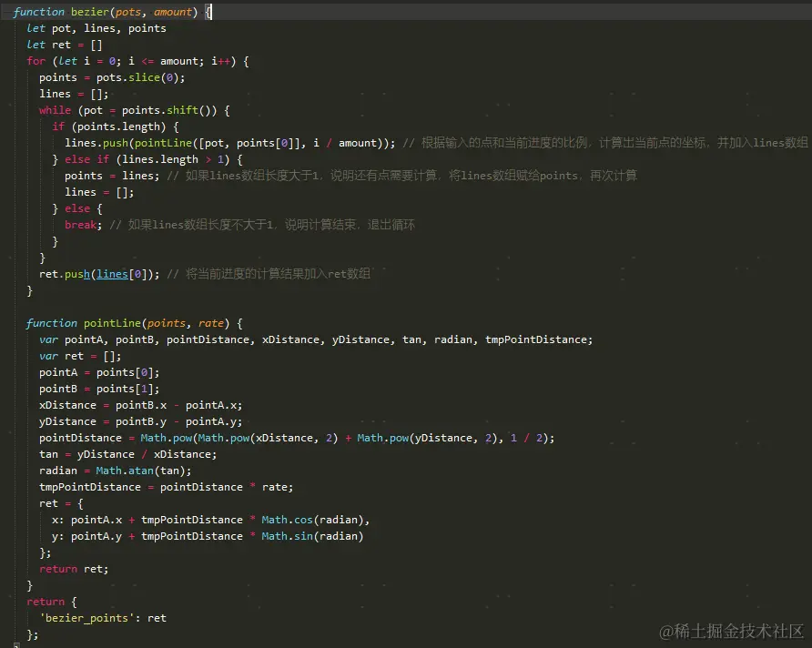Click the line 'let pot, lines, points'
The image size is (812, 648).
pos(96,28)
